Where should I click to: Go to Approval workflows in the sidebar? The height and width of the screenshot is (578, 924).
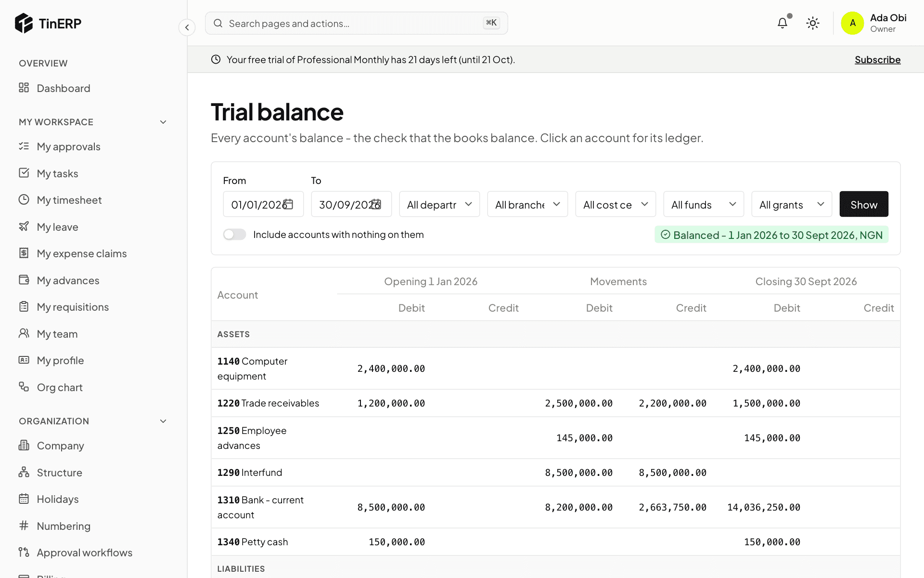point(93,552)
